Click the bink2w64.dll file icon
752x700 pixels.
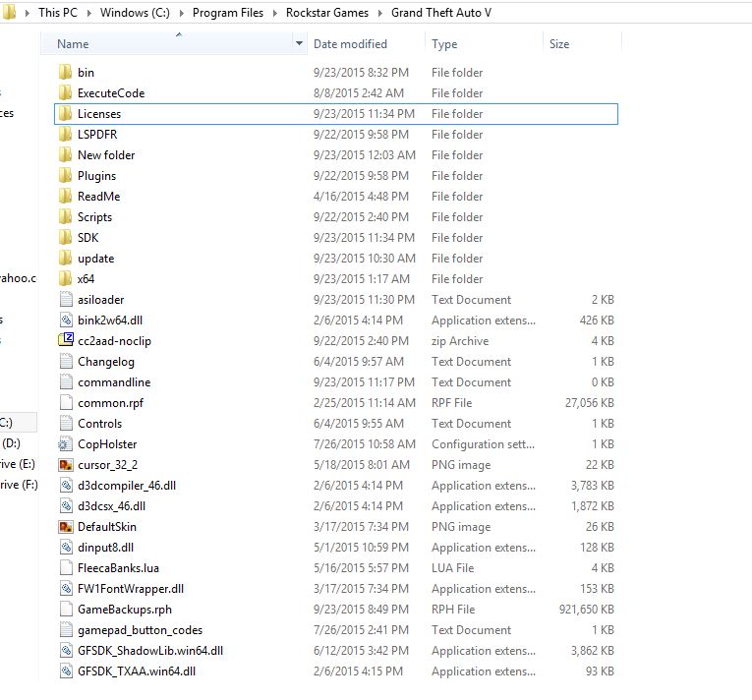66,320
